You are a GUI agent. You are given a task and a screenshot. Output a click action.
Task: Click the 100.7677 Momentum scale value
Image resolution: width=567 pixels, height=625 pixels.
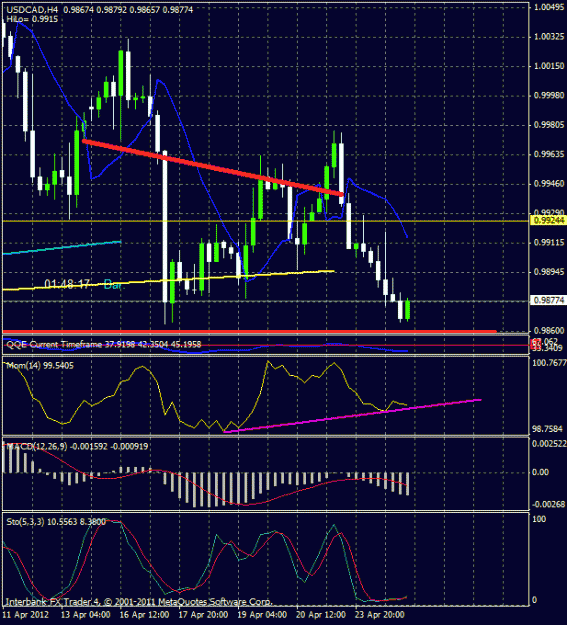(549, 363)
